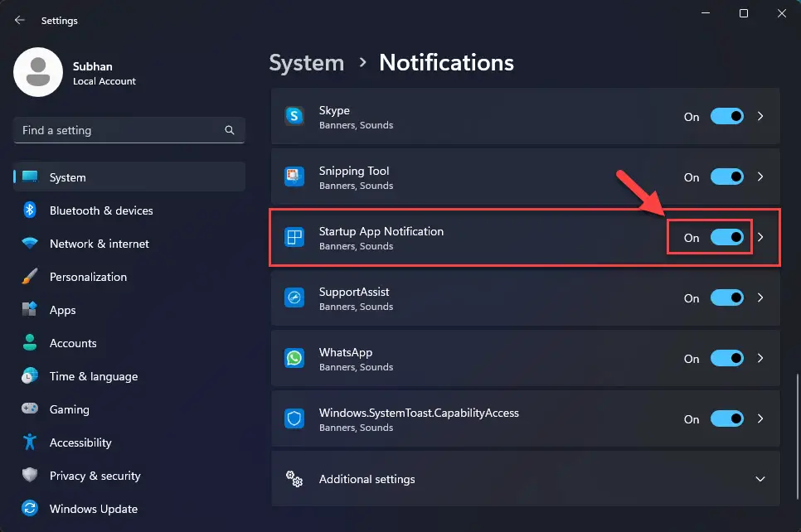Click the Accounts person icon
Viewport: 801px width, 532px height.
(30, 342)
